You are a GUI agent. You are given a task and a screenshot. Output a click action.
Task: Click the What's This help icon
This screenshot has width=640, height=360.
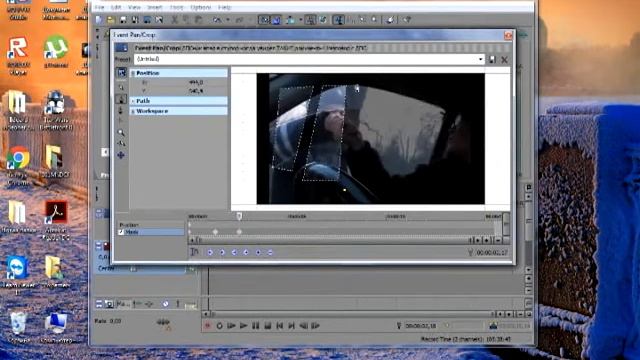(407, 20)
